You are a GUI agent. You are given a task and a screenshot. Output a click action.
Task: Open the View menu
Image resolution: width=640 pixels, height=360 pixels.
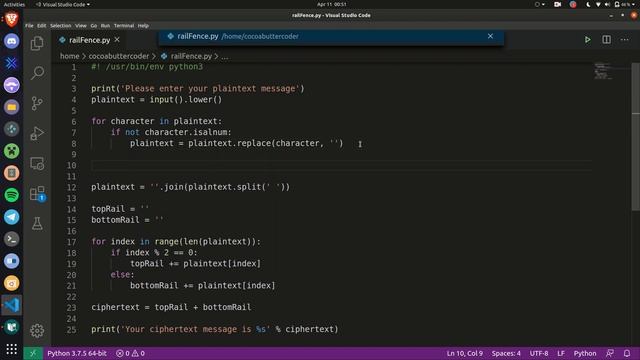coord(80,25)
